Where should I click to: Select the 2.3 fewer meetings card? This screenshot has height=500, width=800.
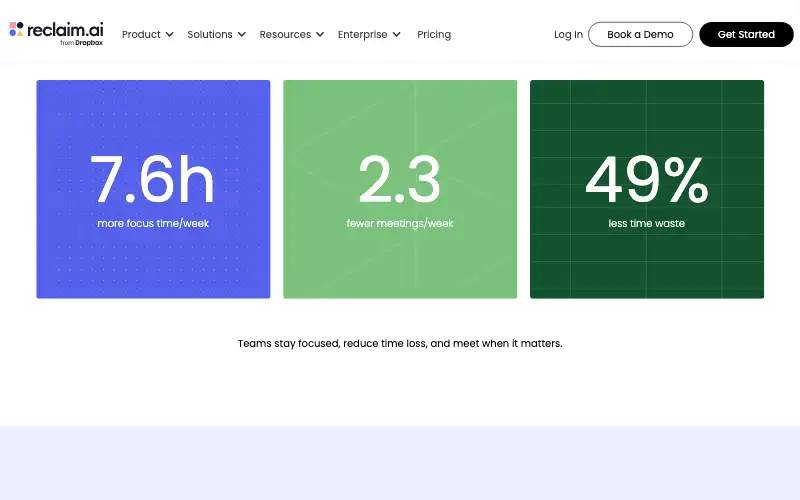400,189
